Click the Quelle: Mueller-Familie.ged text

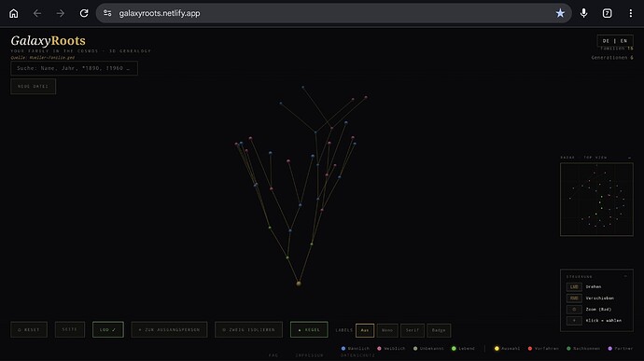tap(43, 58)
